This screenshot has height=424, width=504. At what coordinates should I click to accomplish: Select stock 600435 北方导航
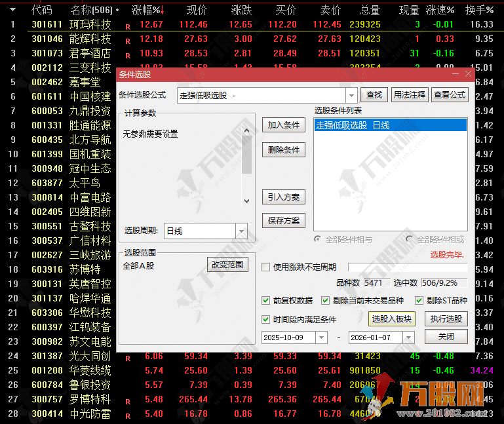[71, 140]
